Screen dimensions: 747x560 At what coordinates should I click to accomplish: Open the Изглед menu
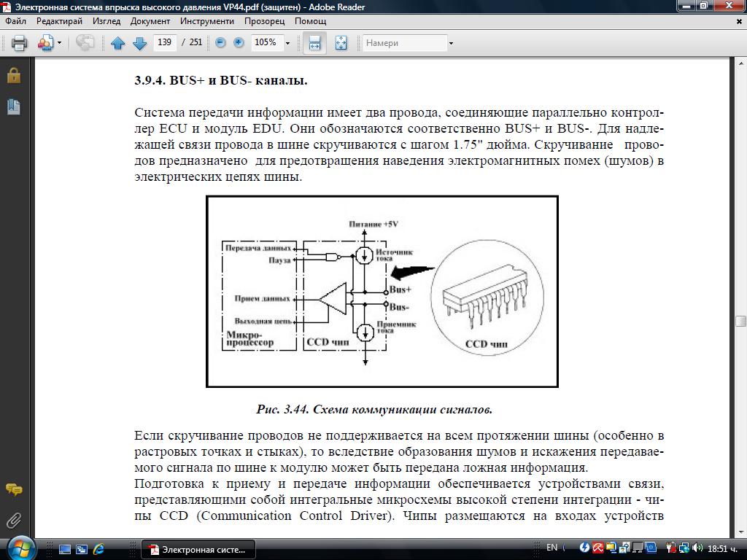point(107,21)
